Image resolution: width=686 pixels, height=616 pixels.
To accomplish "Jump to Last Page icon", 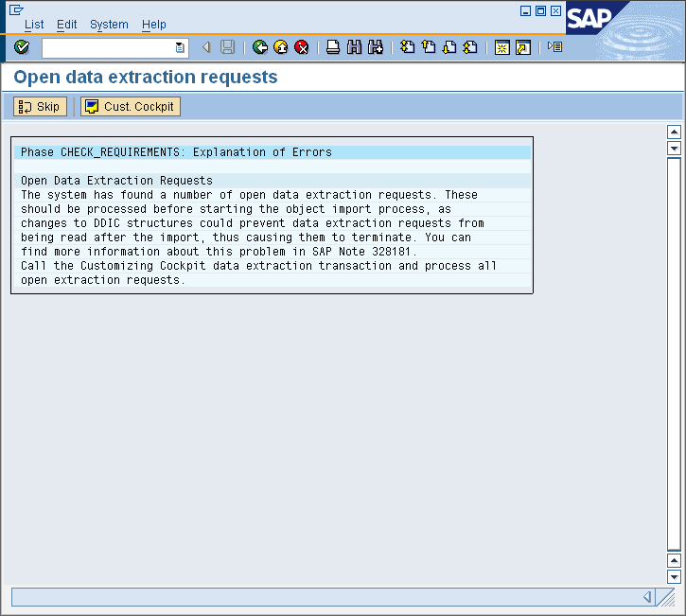I will tap(470, 46).
